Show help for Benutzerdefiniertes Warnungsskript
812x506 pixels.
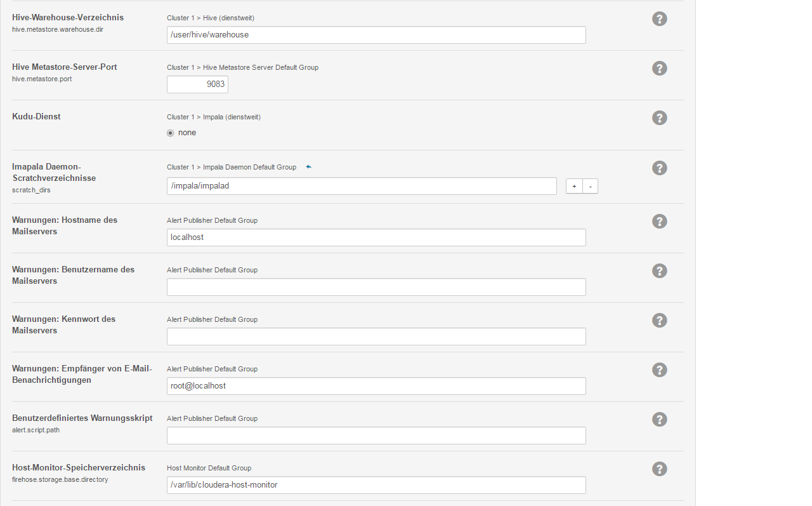point(659,420)
